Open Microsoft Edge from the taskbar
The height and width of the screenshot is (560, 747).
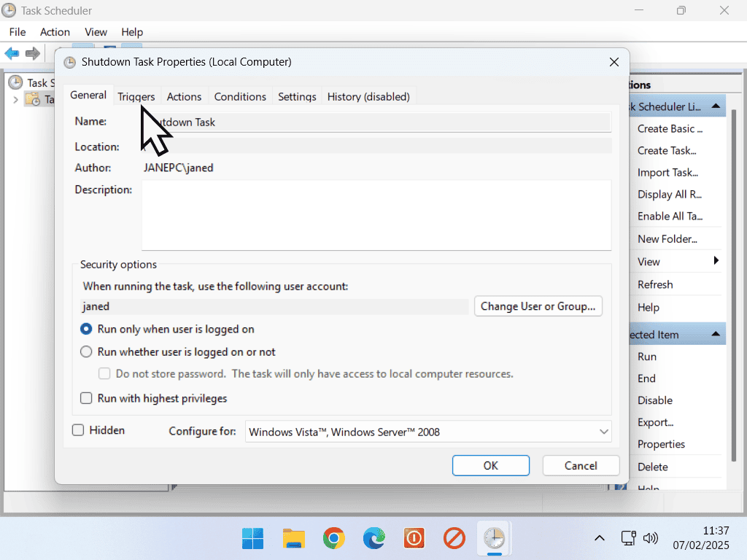tap(374, 539)
